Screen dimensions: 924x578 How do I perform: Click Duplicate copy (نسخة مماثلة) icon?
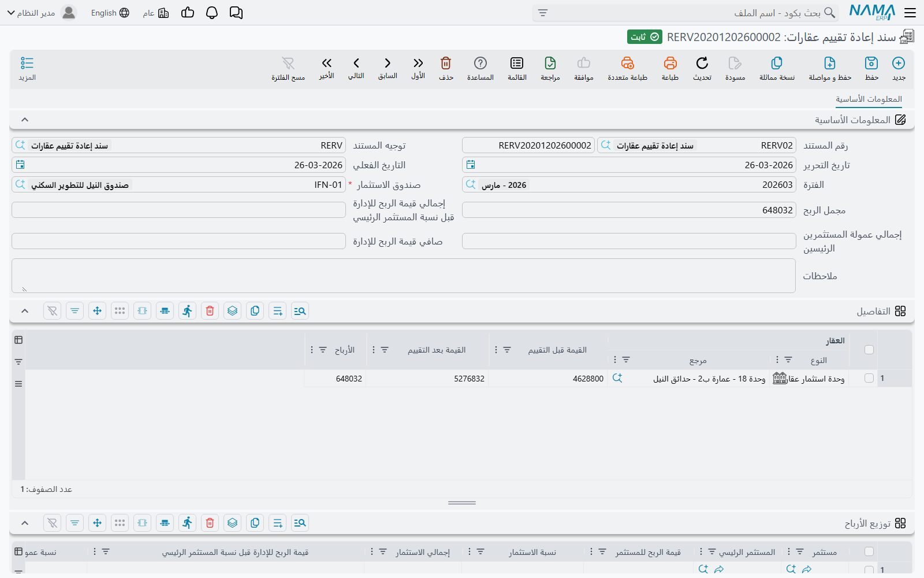click(x=777, y=63)
